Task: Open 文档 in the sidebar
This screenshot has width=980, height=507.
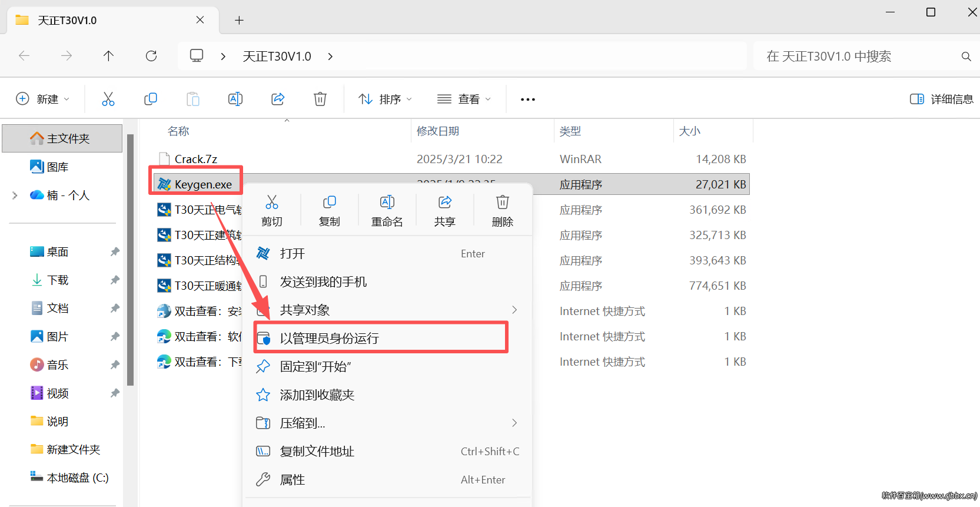Action: click(x=49, y=309)
